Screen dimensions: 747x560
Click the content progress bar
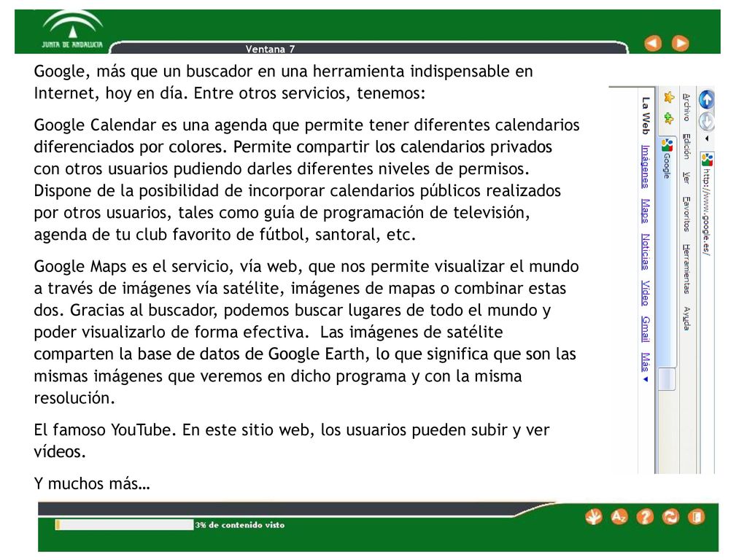[124, 524]
